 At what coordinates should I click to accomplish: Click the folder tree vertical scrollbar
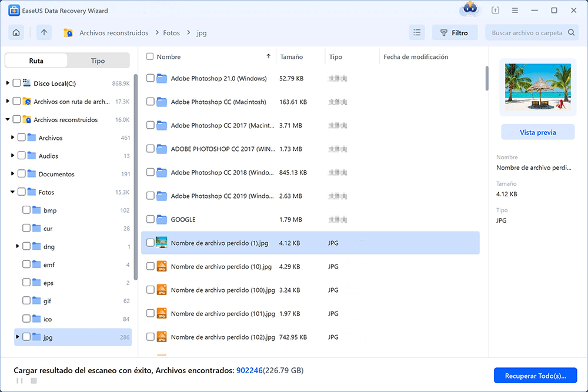coord(135,176)
